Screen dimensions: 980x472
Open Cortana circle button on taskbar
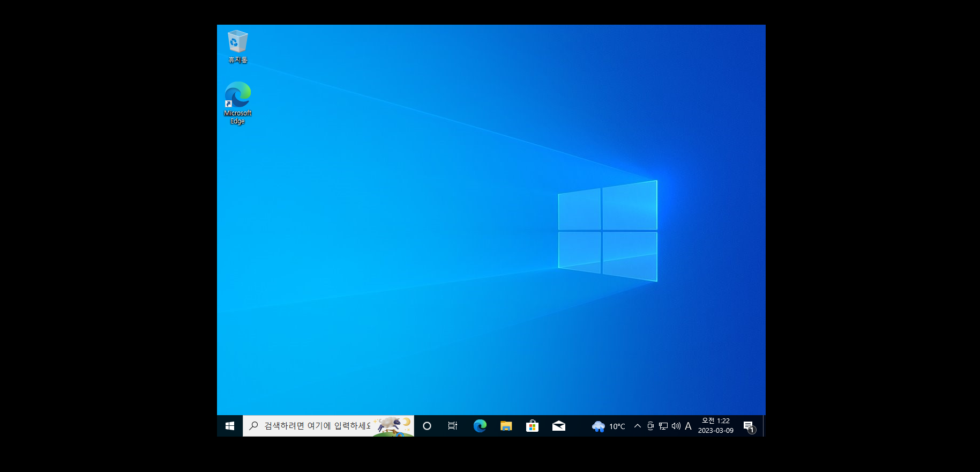click(427, 426)
